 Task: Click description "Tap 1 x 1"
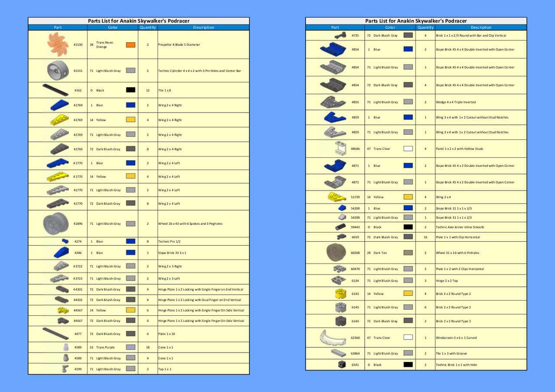165,369
